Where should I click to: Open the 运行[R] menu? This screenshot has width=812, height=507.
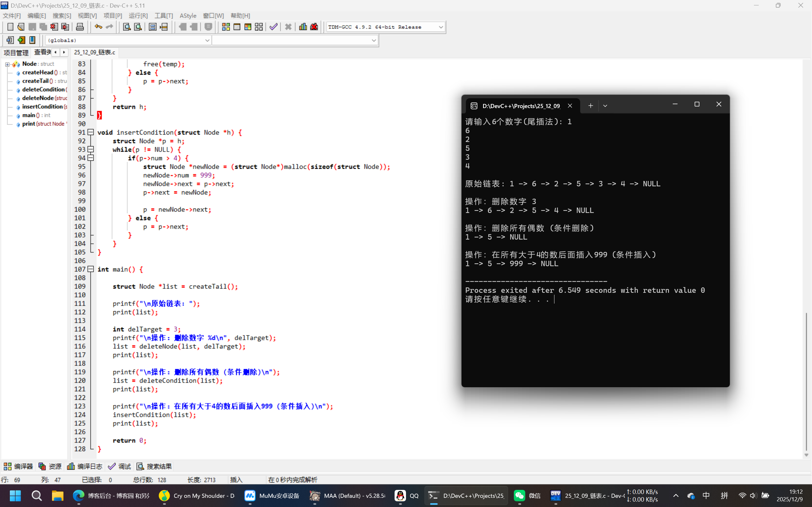138,16
